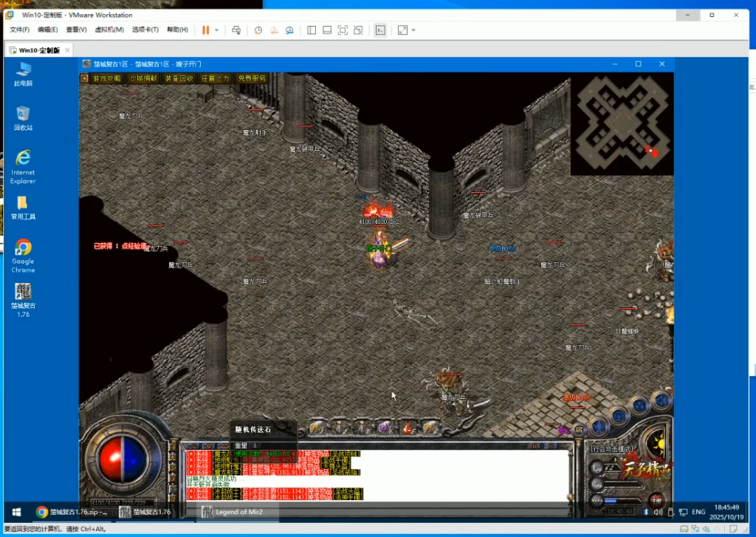The image size is (756, 537).
Task: Click the send Ctrl+Alt+Del icon
Action: tap(236, 30)
